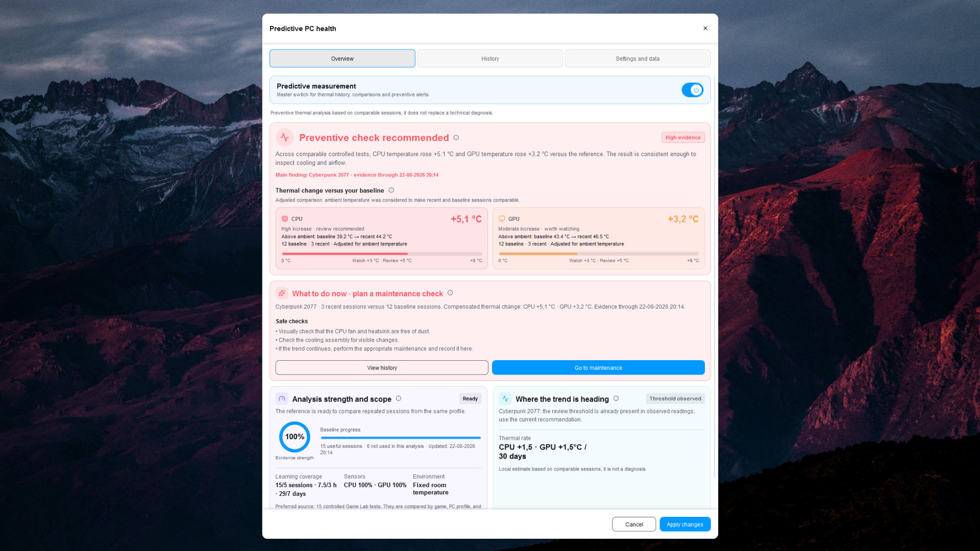980x551 pixels.
Task: Click 'CPU 100% · GPU 100%' sensors value
Action: point(375,485)
